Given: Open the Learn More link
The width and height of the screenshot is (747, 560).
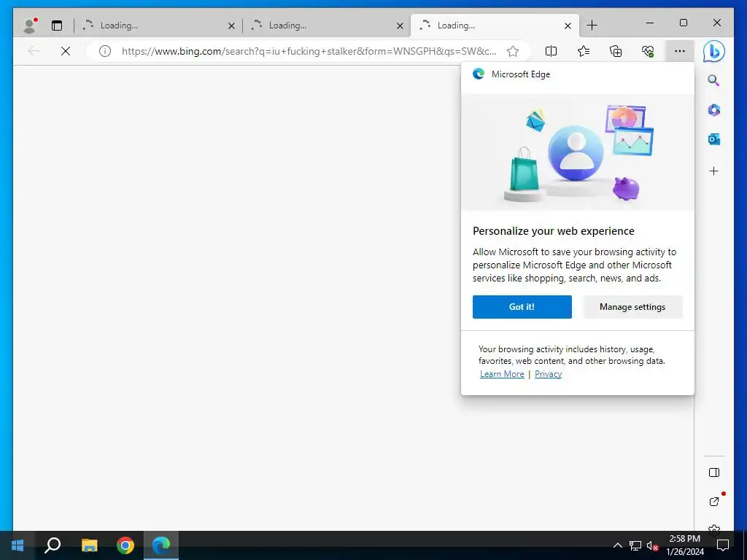Looking at the screenshot, I should [x=502, y=374].
